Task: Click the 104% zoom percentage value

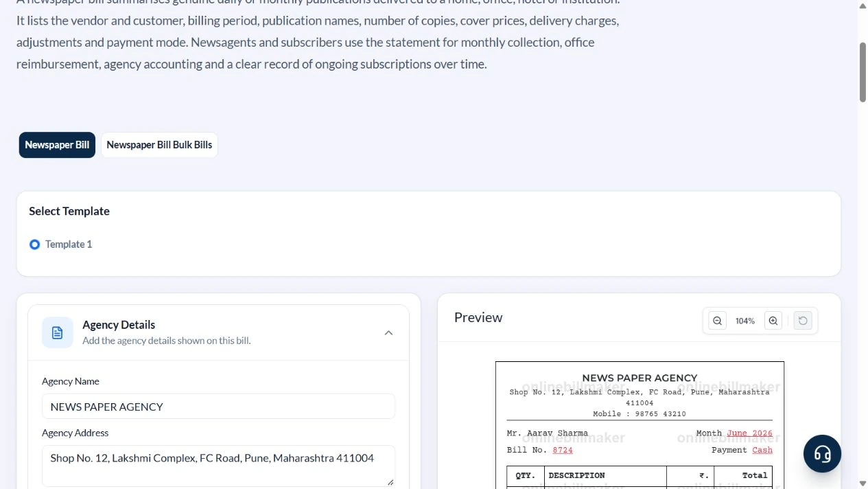Action: click(x=745, y=321)
